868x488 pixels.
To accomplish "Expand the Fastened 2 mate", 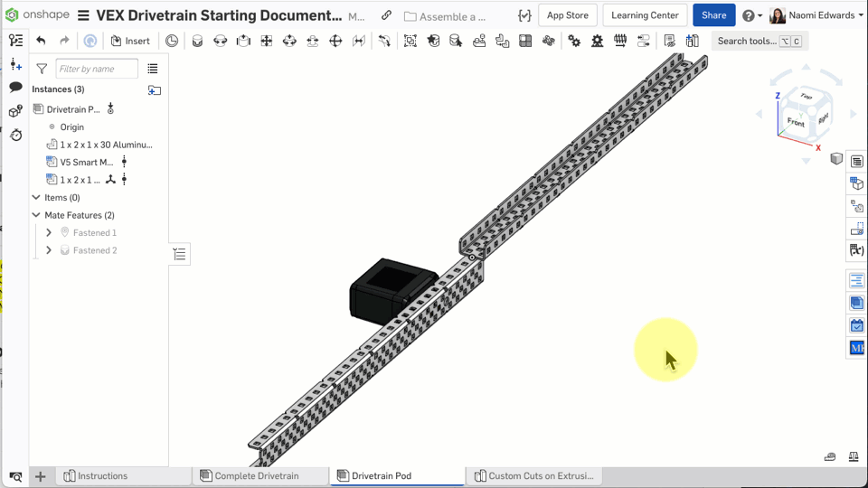I will pos(49,250).
